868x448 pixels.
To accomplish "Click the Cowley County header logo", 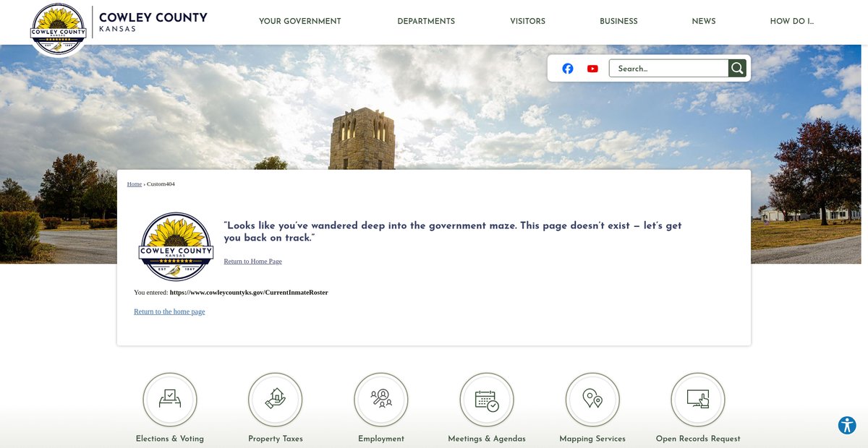I will tap(59, 28).
